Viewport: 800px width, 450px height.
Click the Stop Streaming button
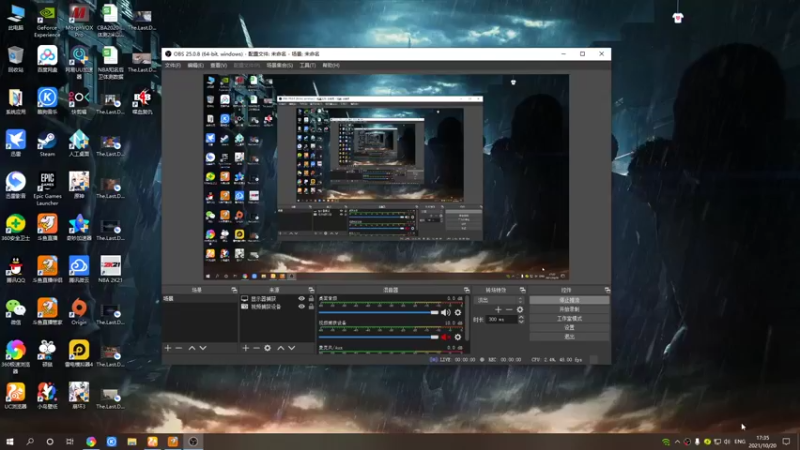pos(569,300)
